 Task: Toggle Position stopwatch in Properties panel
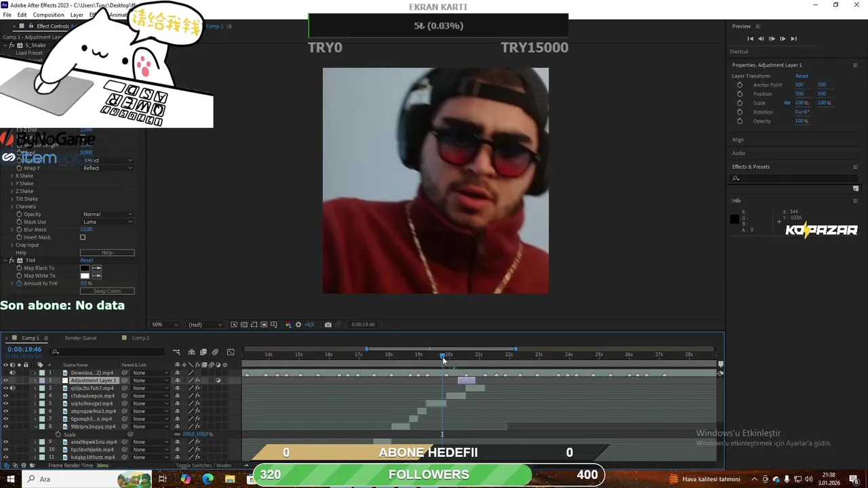click(740, 94)
